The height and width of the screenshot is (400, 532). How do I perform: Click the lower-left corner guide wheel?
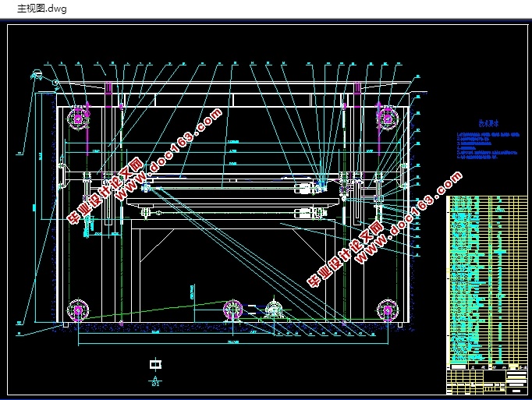[78, 310]
